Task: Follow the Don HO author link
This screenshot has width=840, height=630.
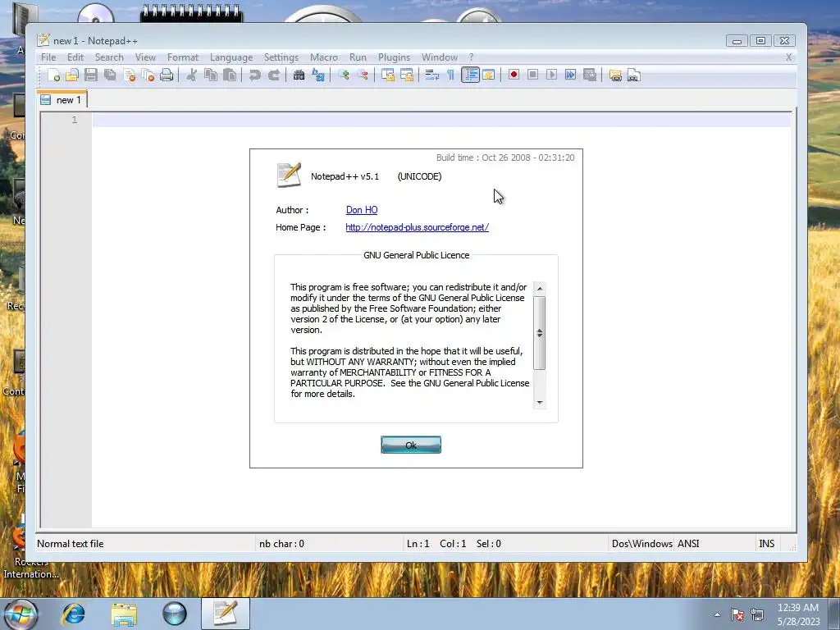Action: pyautogui.click(x=362, y=210)
